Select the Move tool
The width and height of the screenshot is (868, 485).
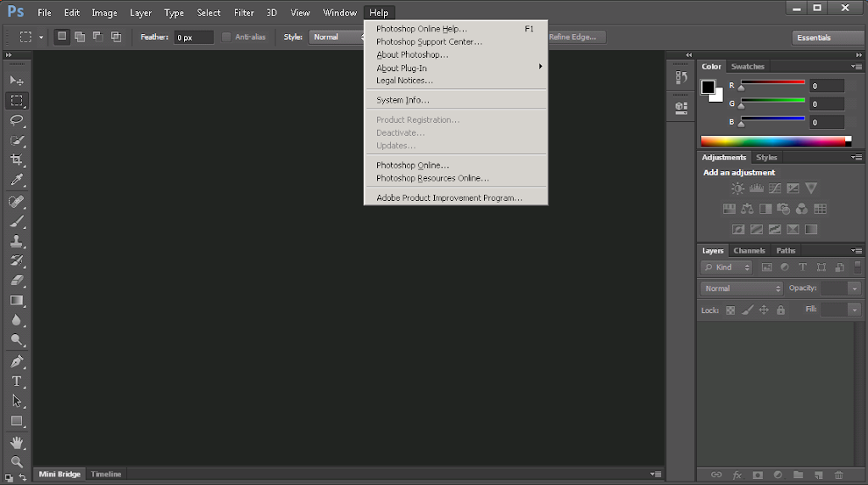(17, 81)
